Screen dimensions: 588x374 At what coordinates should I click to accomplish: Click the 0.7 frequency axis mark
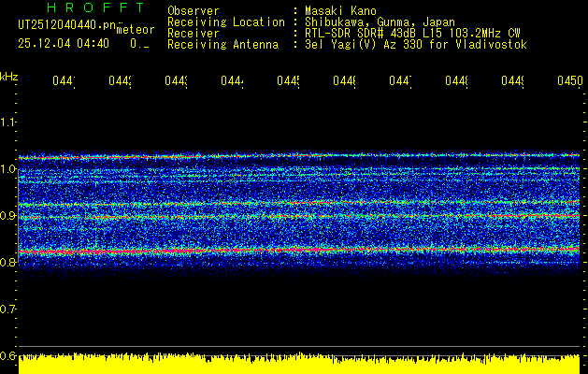(8, 309)
